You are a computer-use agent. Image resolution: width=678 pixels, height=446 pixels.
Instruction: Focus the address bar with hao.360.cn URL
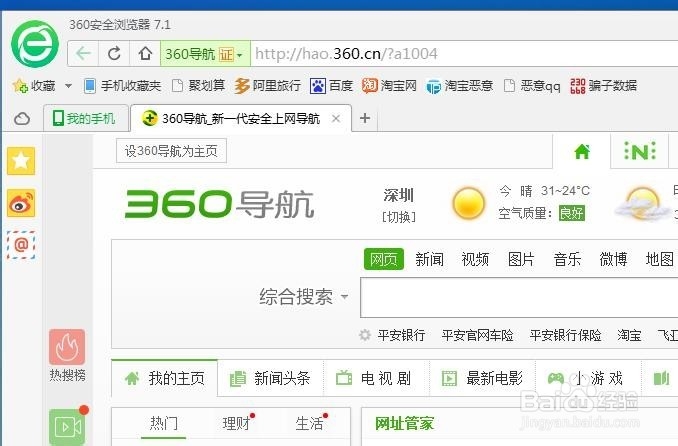tap(464, 54)
